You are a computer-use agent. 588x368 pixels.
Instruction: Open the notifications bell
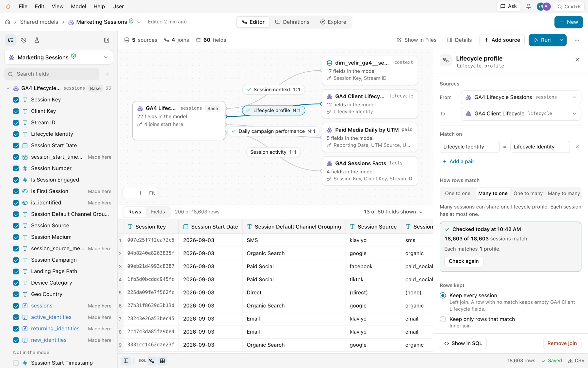click(528, 7)
